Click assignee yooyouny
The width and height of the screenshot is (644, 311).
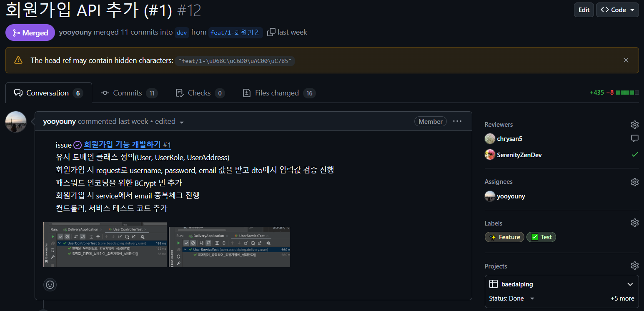point(511,196)
